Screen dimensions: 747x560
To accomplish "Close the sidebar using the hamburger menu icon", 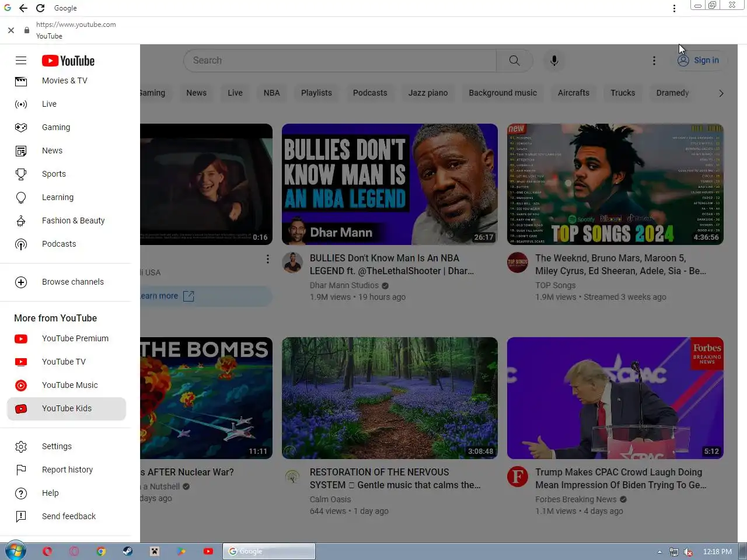I will pos(21,61).
